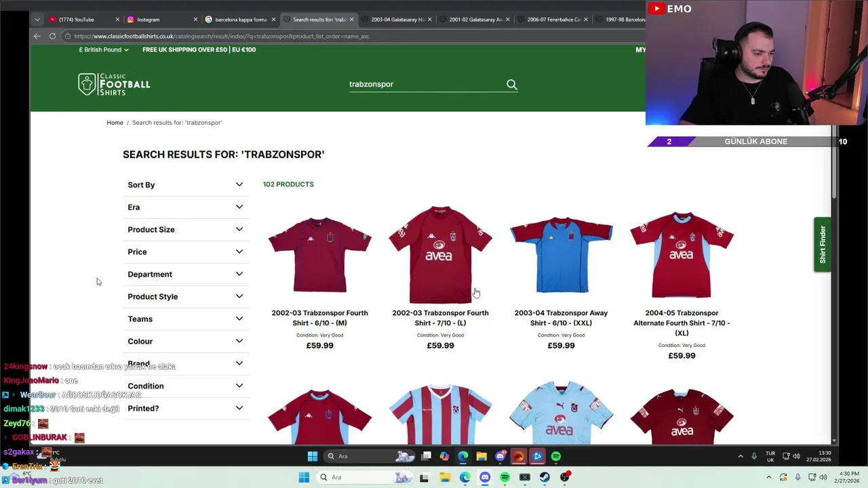Image resolution: width=868 pixels, height=488 pixels.
Task: Launch Copilot from the dark taskbar
Action: click(x=444, y=456)
